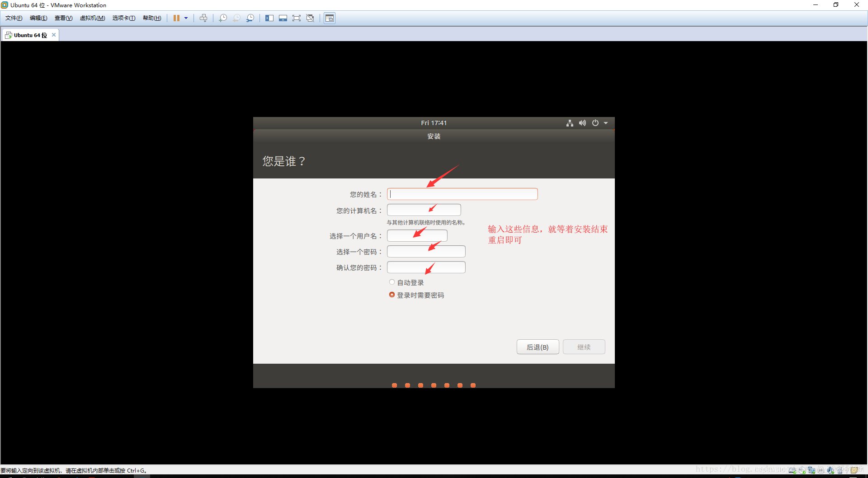Click the Ubuntu network topology icon
This screenshot has width=868, height=478.
coord(570,122)
